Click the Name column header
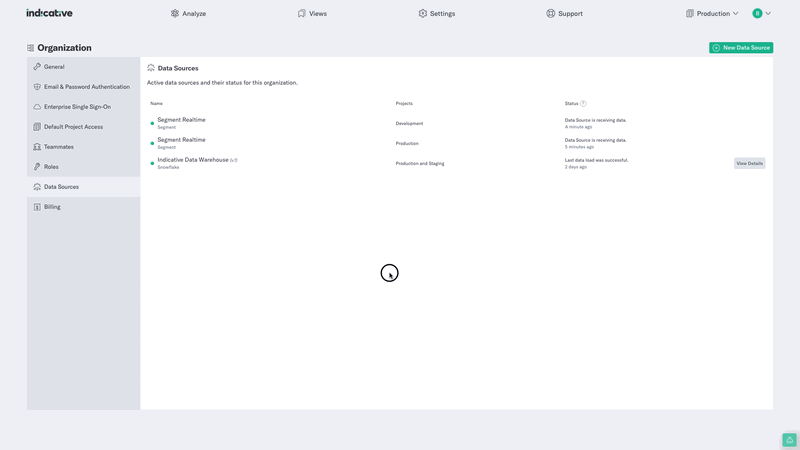 (156, 104)
